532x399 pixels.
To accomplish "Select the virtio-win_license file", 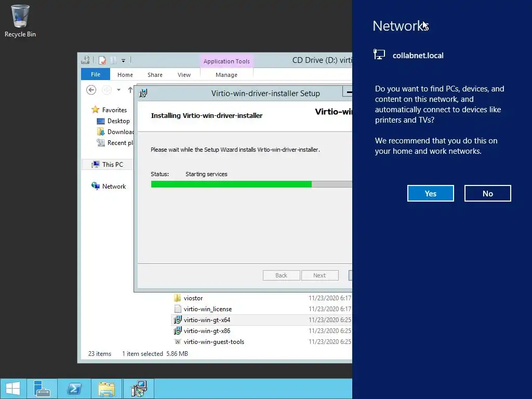I will [x=208, y=309].
